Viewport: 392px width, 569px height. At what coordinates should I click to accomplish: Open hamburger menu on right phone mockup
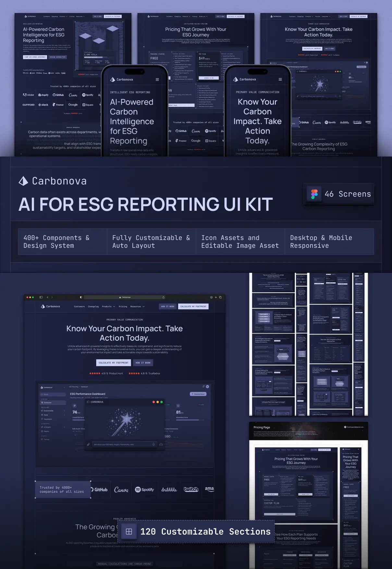tap(280, 80)
